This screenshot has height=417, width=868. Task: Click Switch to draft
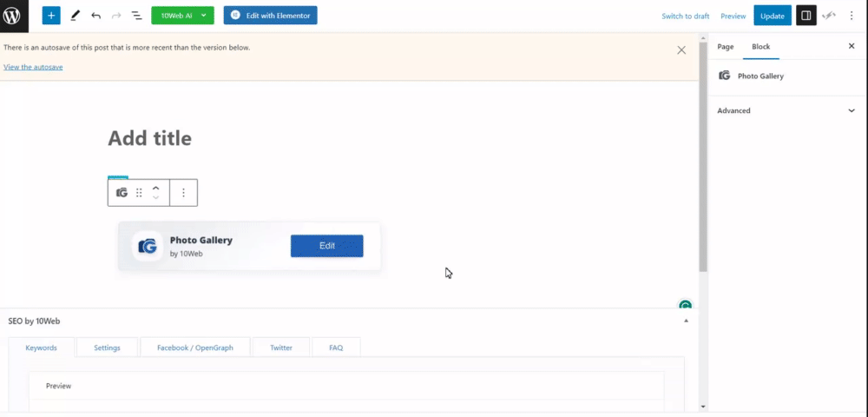(686, 16)
